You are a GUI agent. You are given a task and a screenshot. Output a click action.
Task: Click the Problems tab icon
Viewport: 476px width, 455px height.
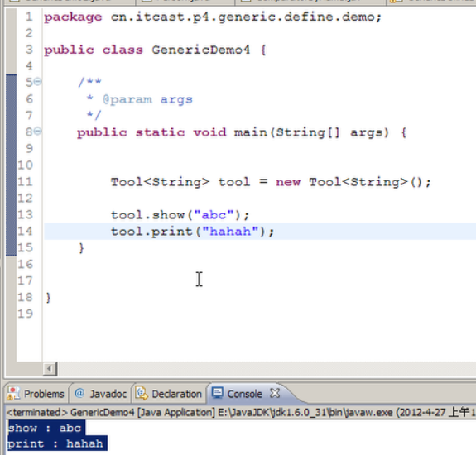(14, 394)
